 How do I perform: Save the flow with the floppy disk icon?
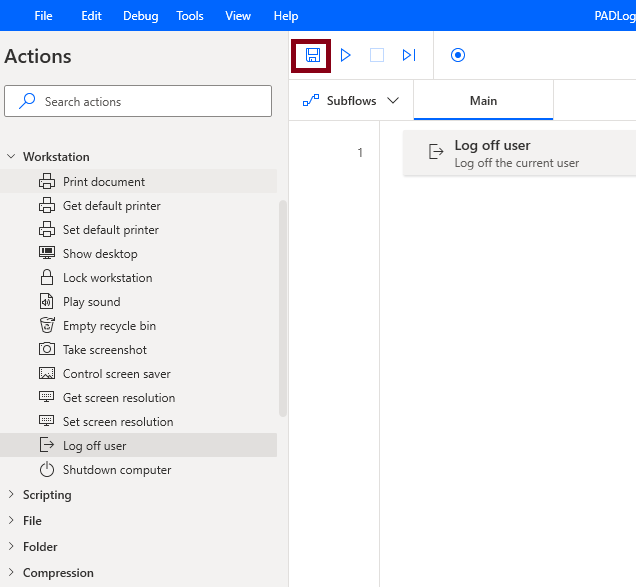coord(312,55)
